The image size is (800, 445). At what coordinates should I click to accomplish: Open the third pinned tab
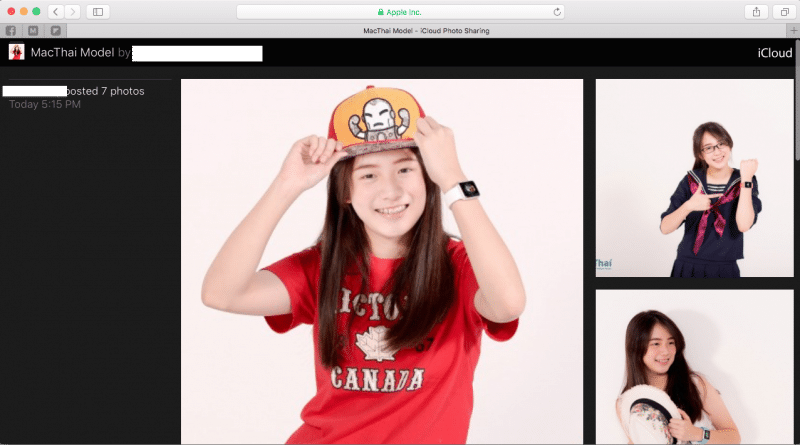(56, 31)
